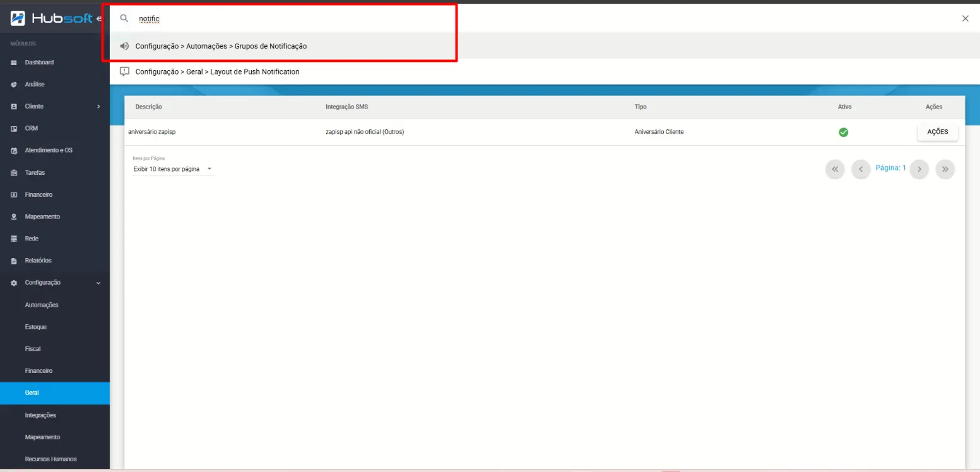Click the Relatórios document icon

click(x=14, y=261)
